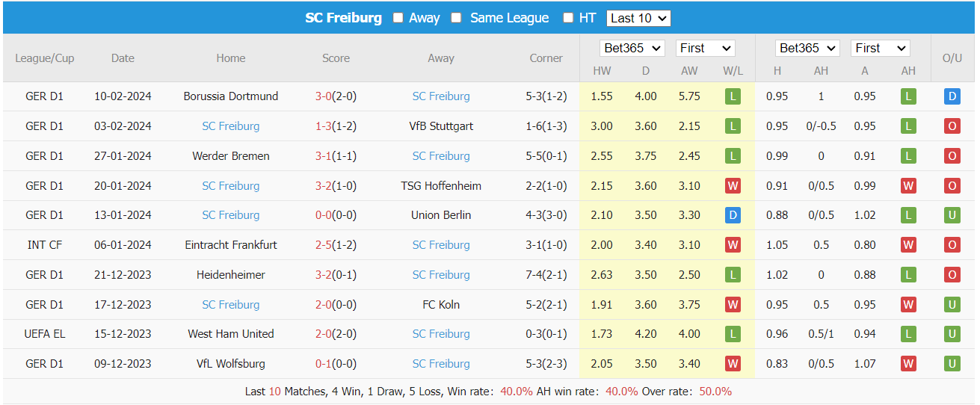Click the red O over badge in the VfB Stuttgart row

coord(952,126)
